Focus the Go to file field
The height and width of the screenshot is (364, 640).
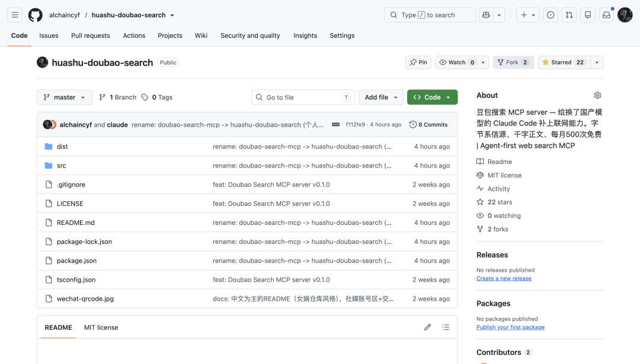pos(303,98)
